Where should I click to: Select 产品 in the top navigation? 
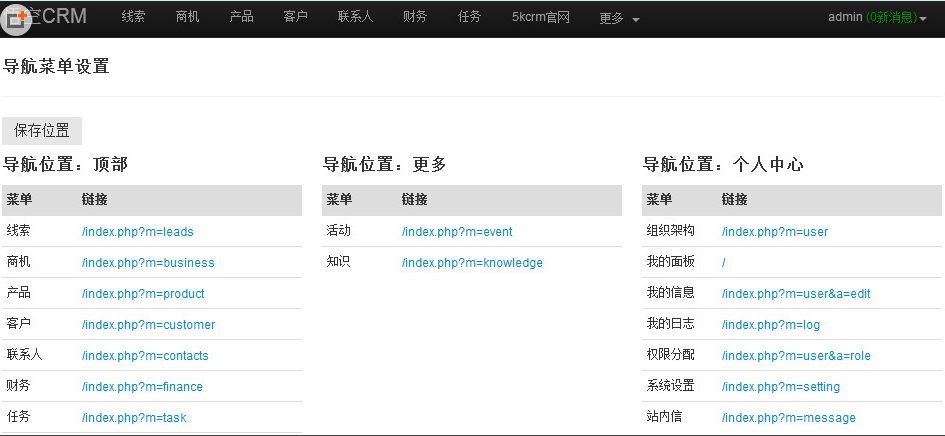coord(241,17)
